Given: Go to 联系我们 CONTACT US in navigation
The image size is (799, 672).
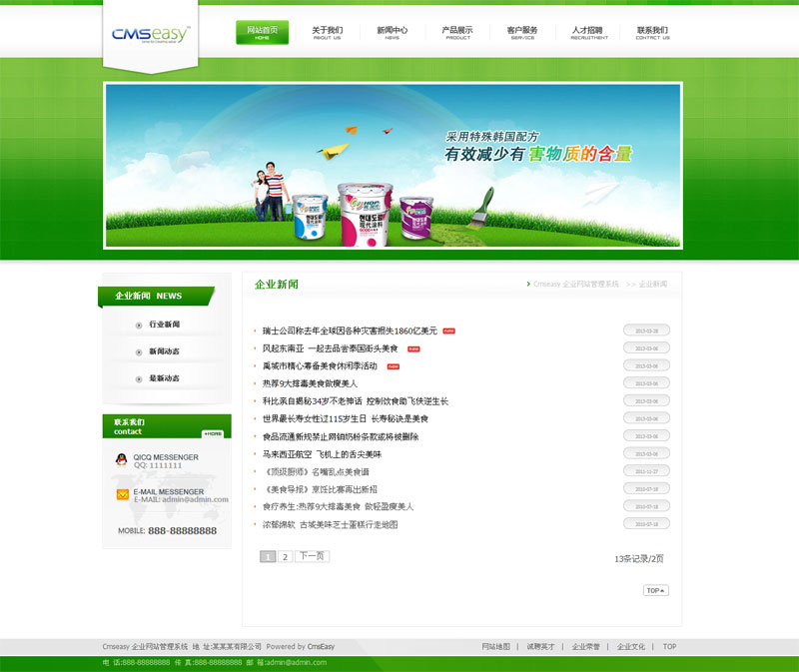Looking at the screenshot, I should pyautogui.click(x=652, y=33).
